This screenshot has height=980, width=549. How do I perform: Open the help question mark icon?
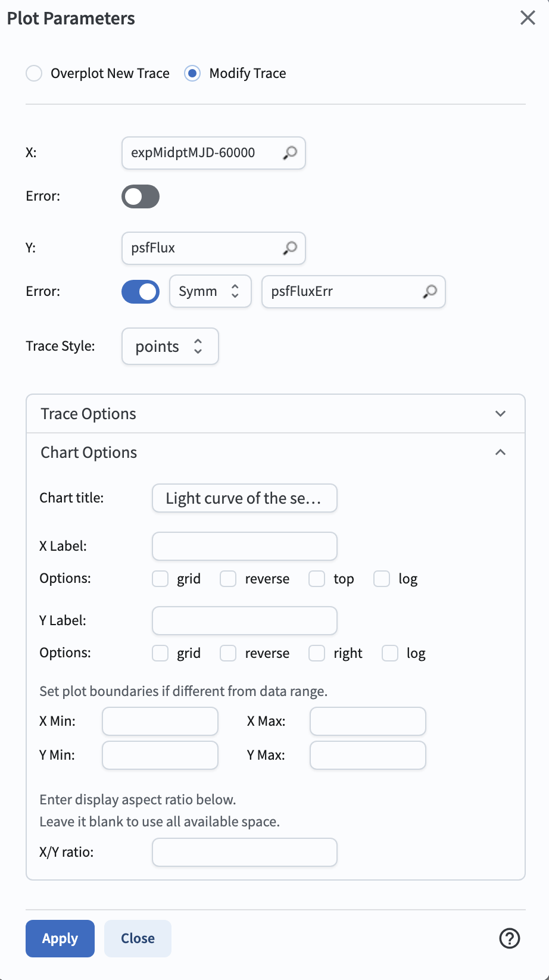coord(510,938)
